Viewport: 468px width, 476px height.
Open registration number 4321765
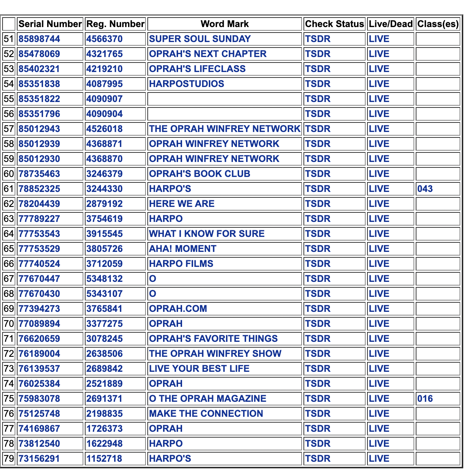coord(105,54)
